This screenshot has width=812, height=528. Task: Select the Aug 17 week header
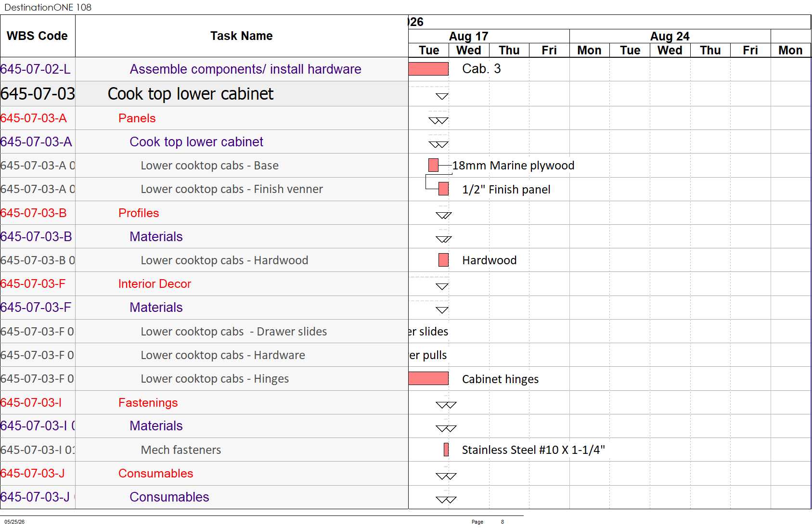pyautogui.click(x=468, y=37)
